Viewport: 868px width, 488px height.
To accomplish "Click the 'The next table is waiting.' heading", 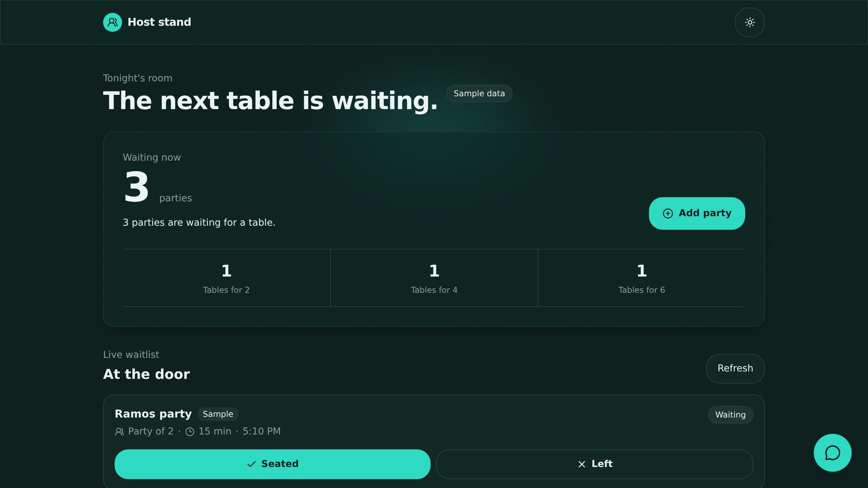I will pos(270,101).
